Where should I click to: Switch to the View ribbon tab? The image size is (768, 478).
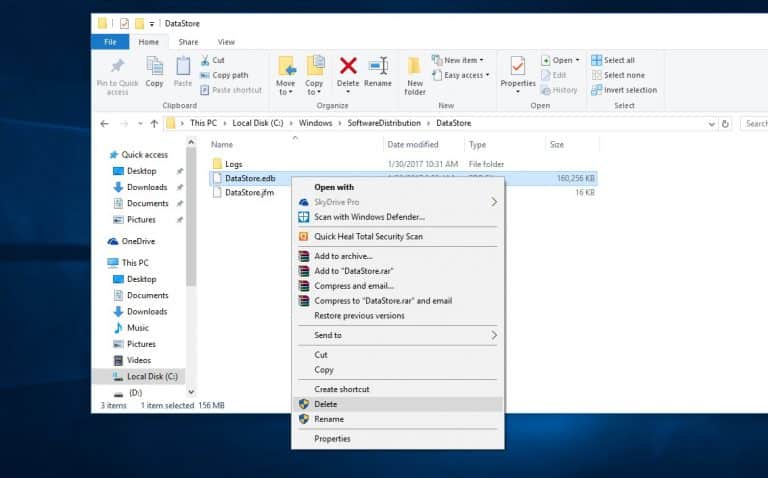click(226, 42)
